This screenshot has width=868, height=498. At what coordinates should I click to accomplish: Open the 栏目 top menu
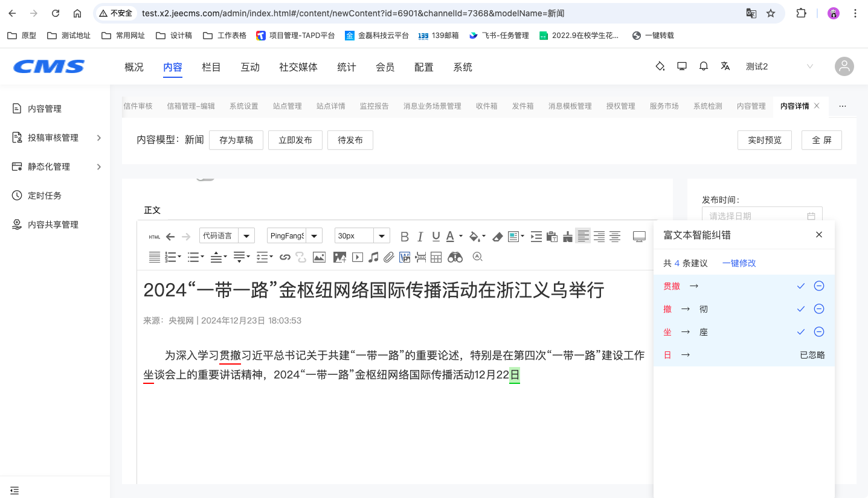point(211,67)
